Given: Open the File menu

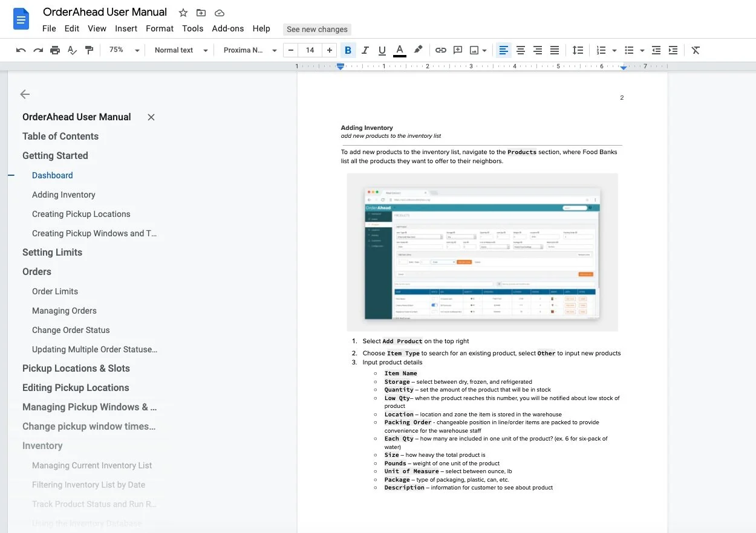Looking at the screenshot, I should [49, 28].
